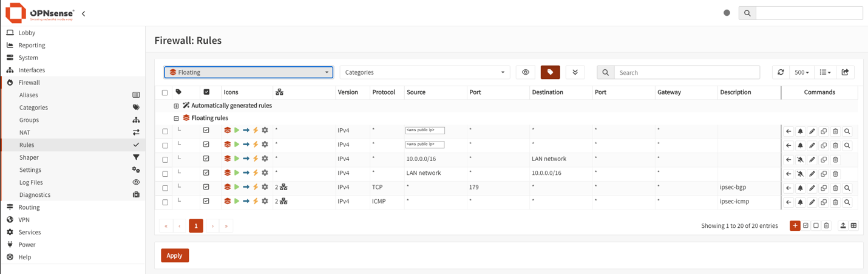
Task: Collapse sidebar with the chevron beside logo
Action: point(83,13)
